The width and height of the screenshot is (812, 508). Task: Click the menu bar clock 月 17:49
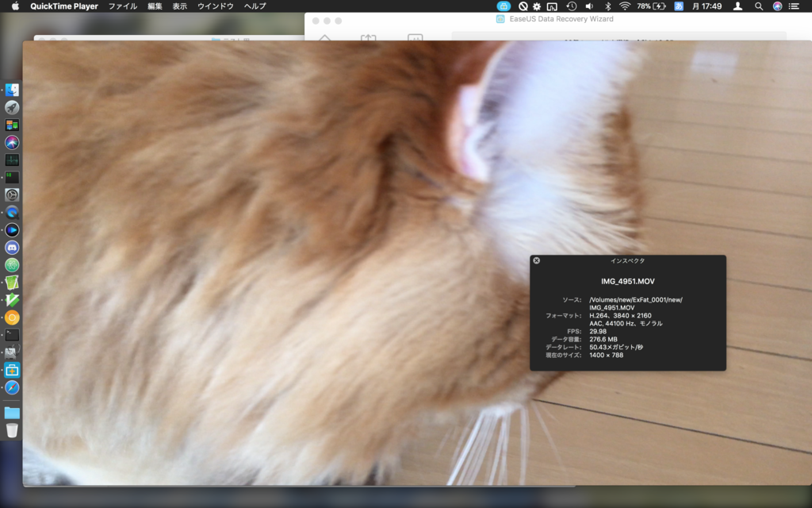pyautogui.click(x=707, y=6)
